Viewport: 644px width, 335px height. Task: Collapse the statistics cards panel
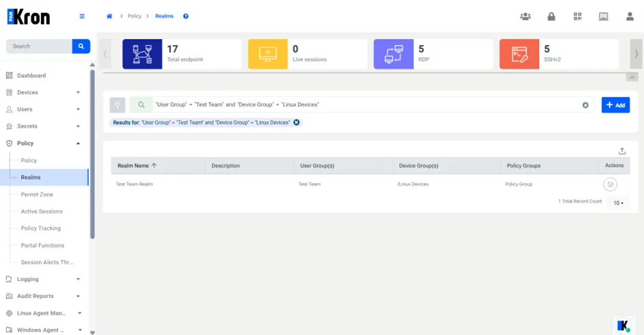632,77
